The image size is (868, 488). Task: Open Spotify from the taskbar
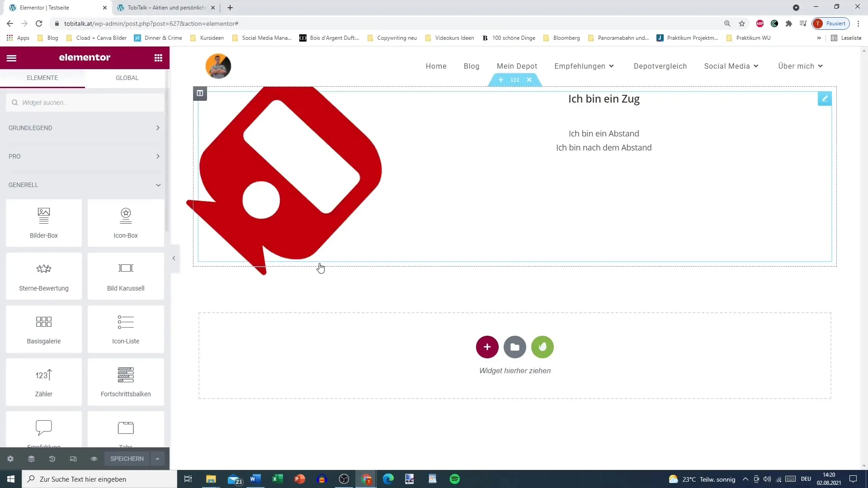[454, 479]
